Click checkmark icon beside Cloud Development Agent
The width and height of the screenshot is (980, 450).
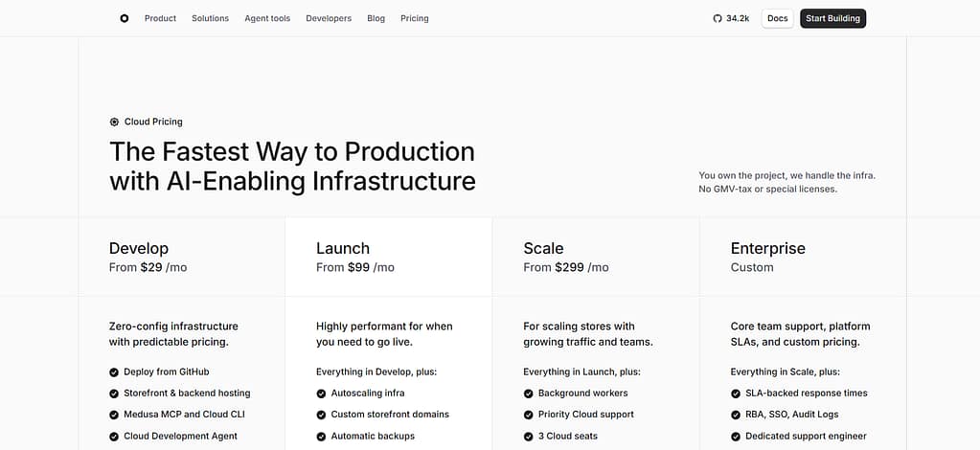114,437
